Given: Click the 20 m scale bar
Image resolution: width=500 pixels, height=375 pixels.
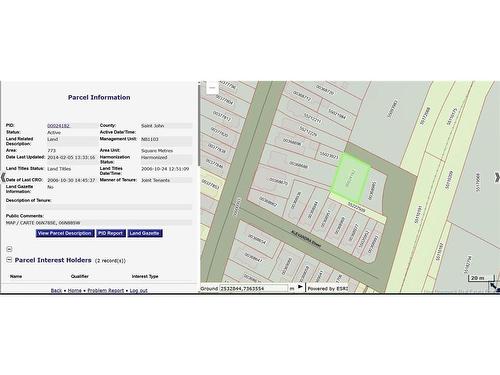Looking at the screenshot, I should (481, 278).
